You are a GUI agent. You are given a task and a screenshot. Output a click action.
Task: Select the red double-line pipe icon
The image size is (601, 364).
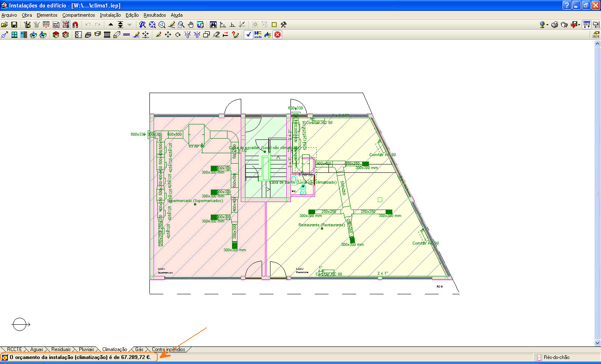click(126, 35)
